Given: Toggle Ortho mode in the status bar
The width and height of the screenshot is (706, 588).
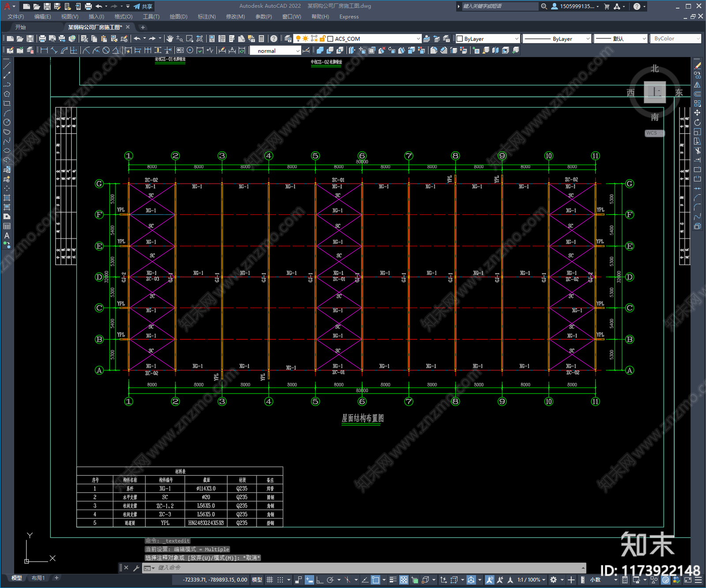Looking at the screenshot, I should tap(319, 580).
